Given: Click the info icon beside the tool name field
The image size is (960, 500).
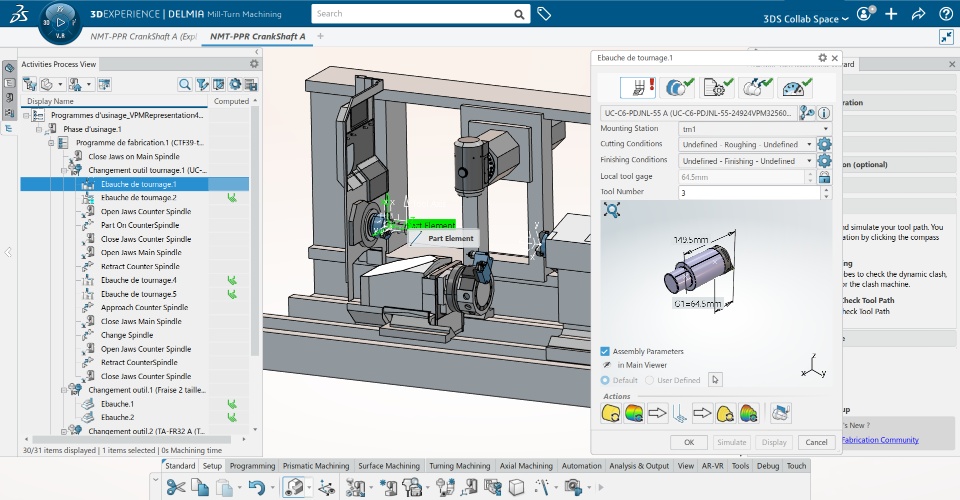Looking at the screenshot, I should click(x=824, y=113).
